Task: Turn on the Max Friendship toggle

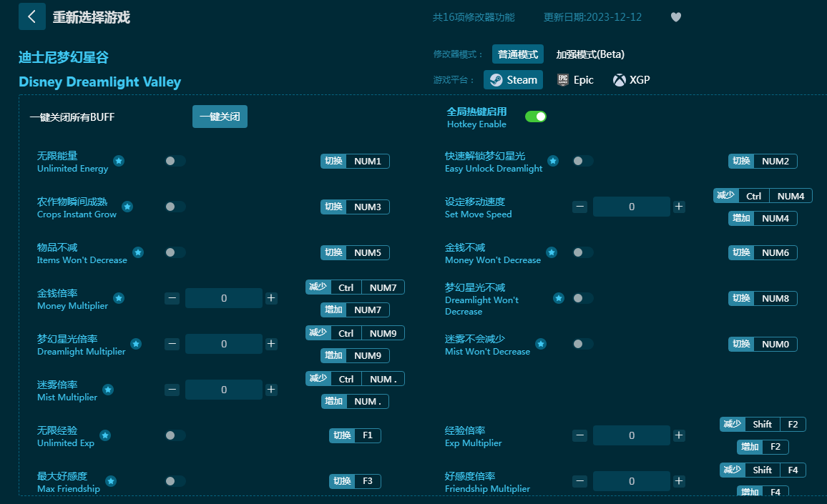Action: pyautogui.click(x=175, y=481)
